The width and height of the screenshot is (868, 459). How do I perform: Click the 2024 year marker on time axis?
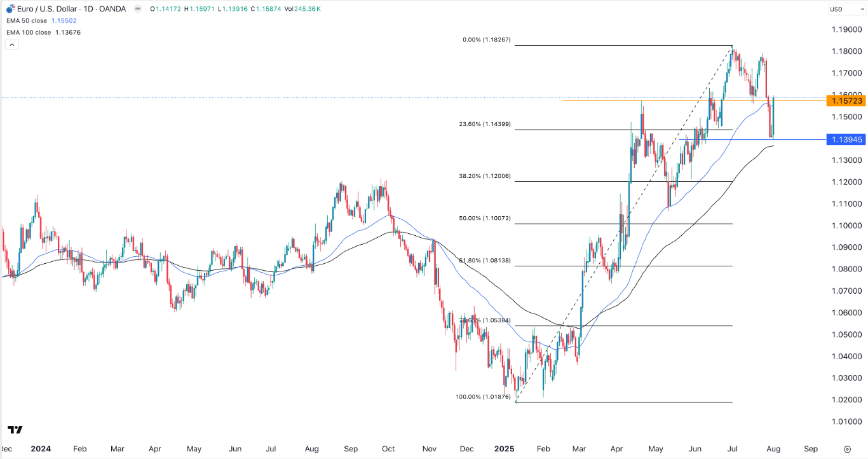point(41,449)
